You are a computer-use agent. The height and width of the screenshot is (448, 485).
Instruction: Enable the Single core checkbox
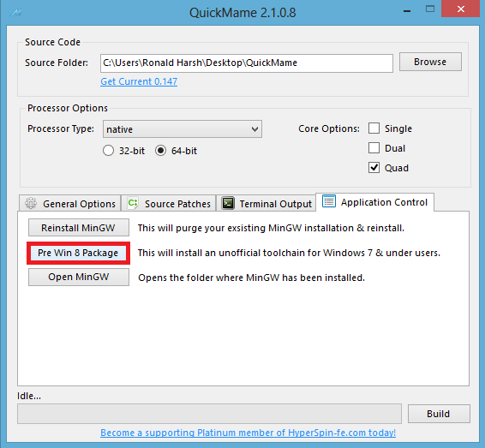point(374,128)
